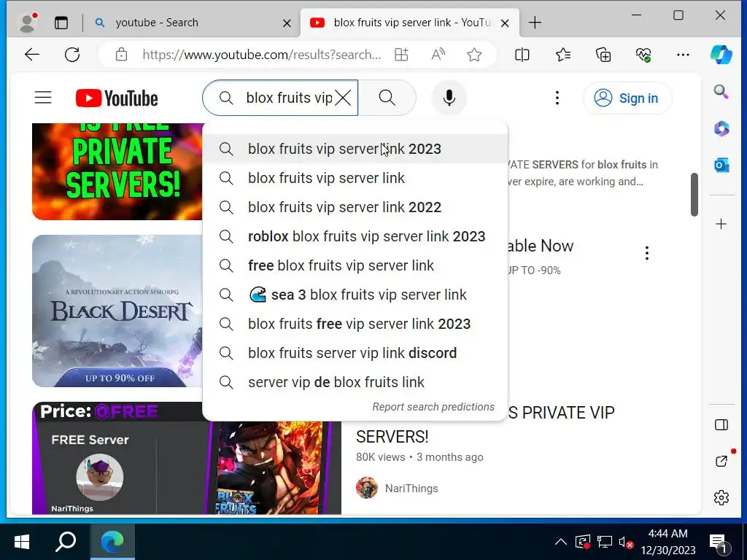747x560 pixels.
Task: Click the YouTube search magnifier button
Action: tap(387, 98)
